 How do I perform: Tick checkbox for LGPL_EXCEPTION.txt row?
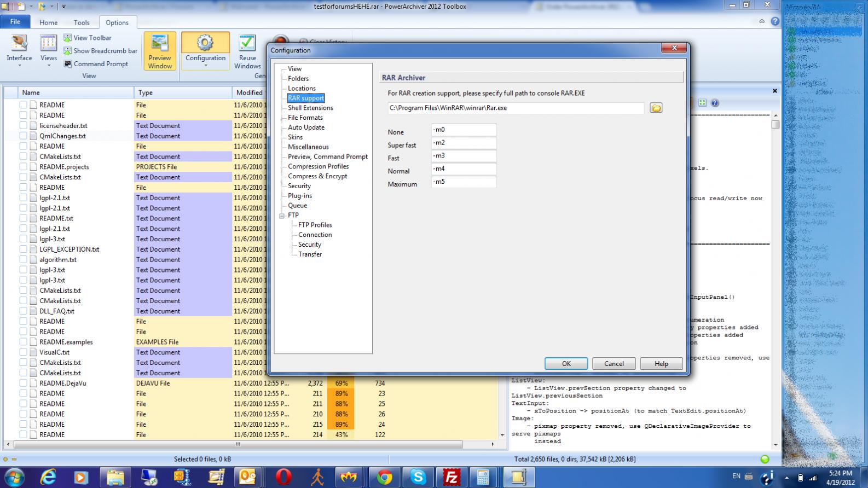coord(24,249)
